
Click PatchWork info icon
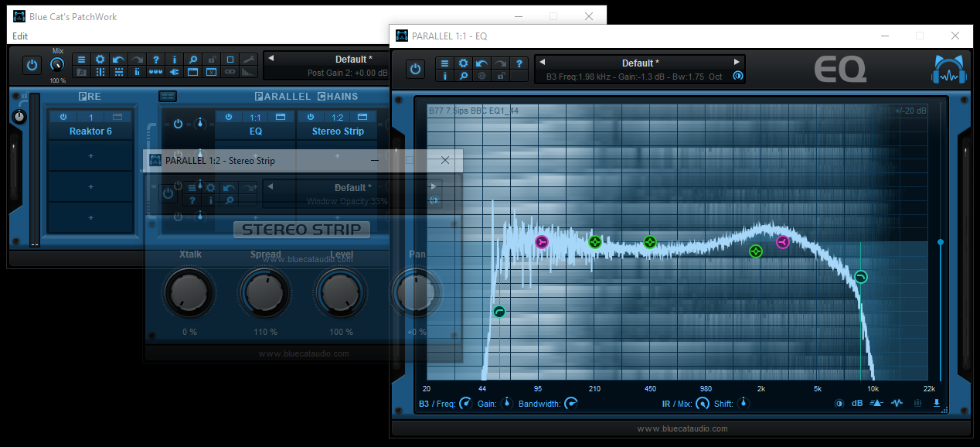[175, 60]
